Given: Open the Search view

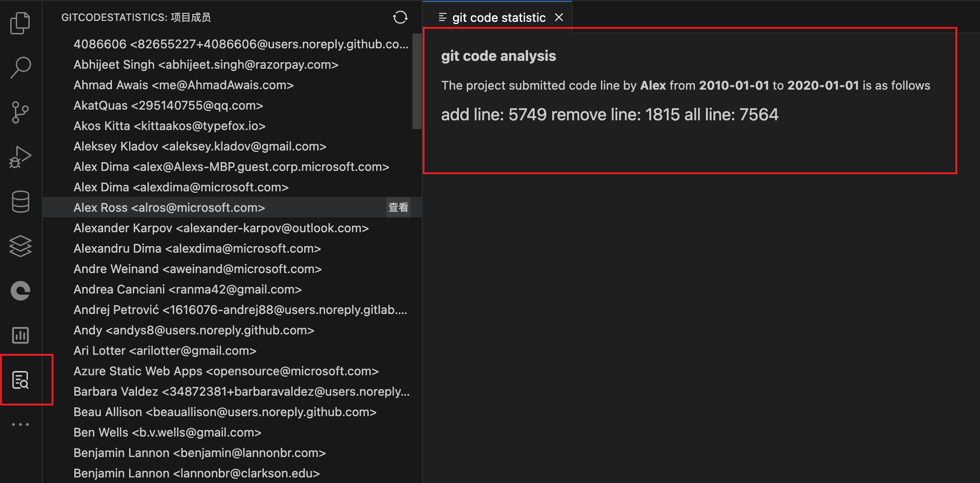Looking at the screenshot, I should point(20,67).
